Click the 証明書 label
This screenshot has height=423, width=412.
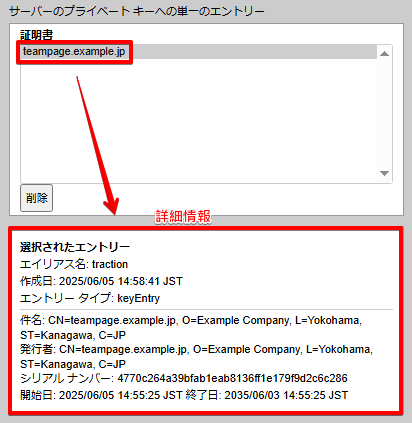[36, 35]
